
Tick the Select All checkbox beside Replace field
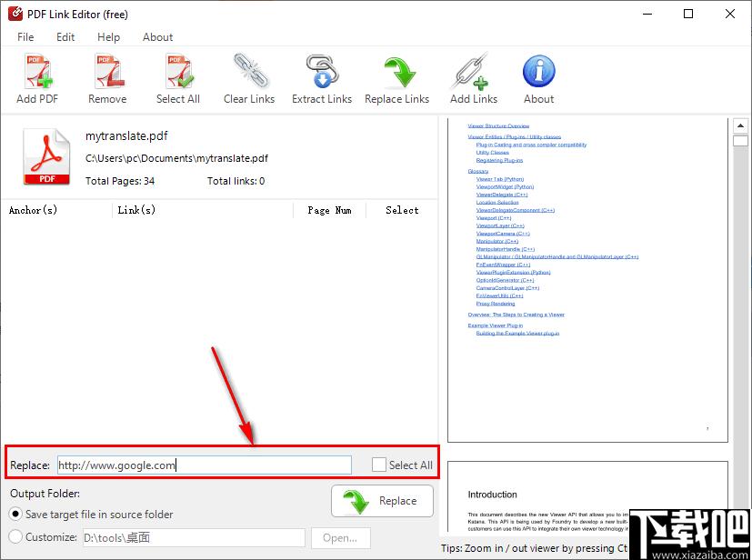[379, 465]
